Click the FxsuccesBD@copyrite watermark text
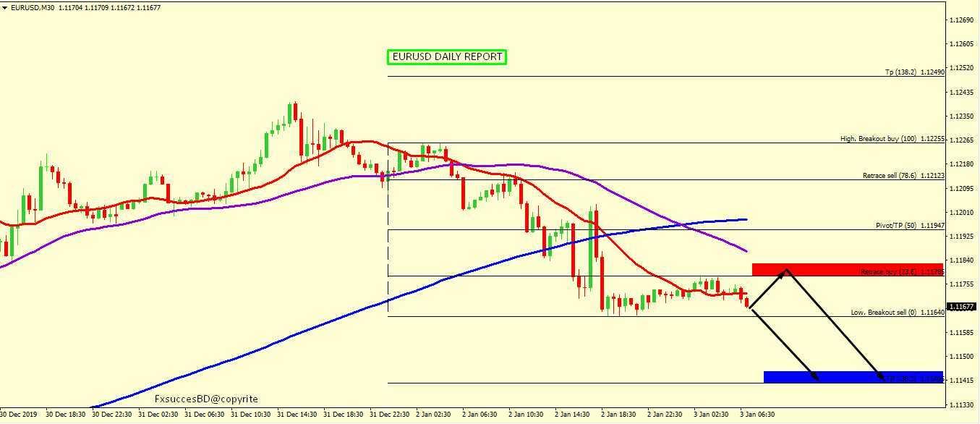The height and width of the screenshot is (424, 980). pyautogui.click(x=206, y=399)
